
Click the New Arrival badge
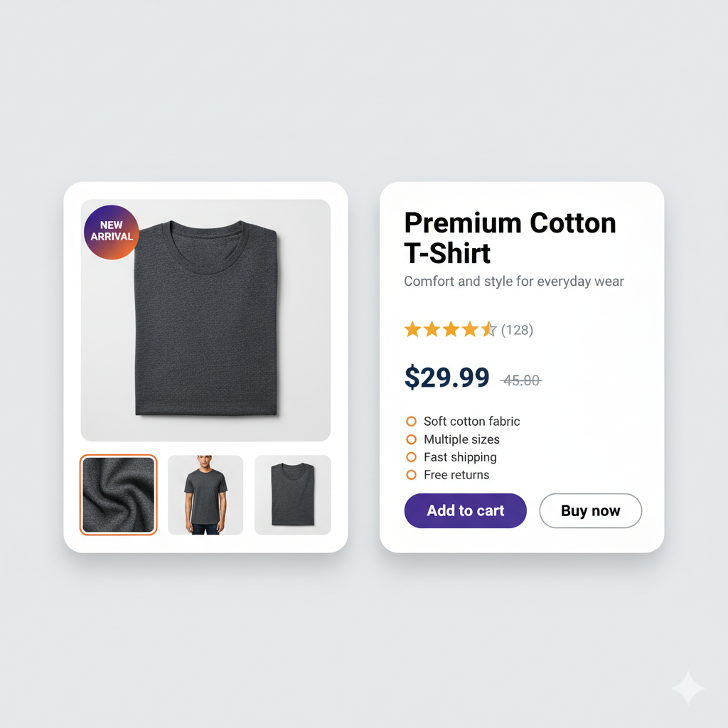[111, 231]
